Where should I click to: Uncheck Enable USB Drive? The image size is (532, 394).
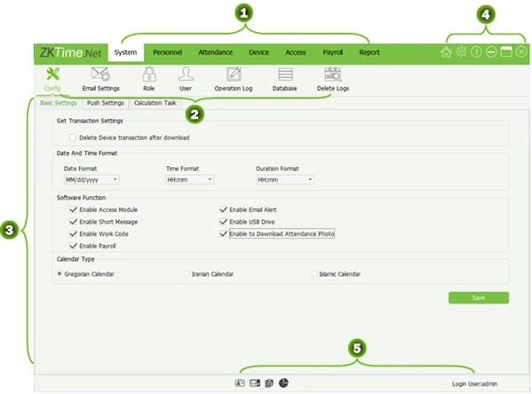pos(223,222)
